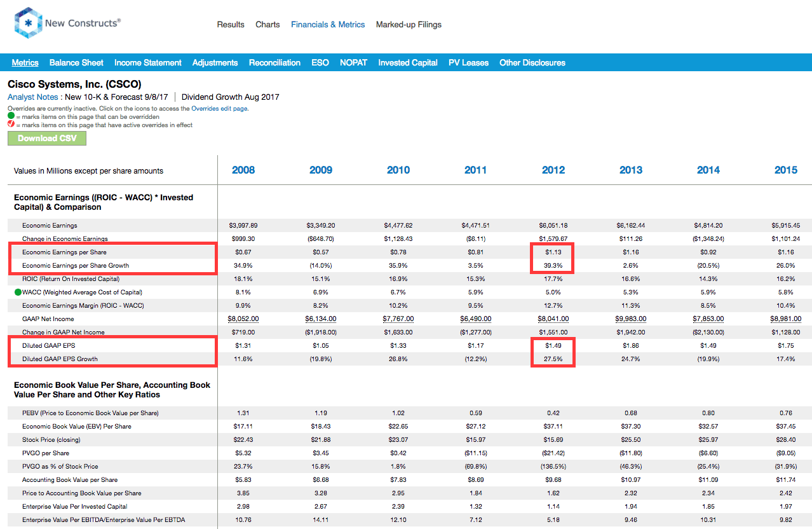Click the 'ROIC (Return On Invested Capital)' label
The height and width of the screenshot is (529, 812).
(71, 279)
